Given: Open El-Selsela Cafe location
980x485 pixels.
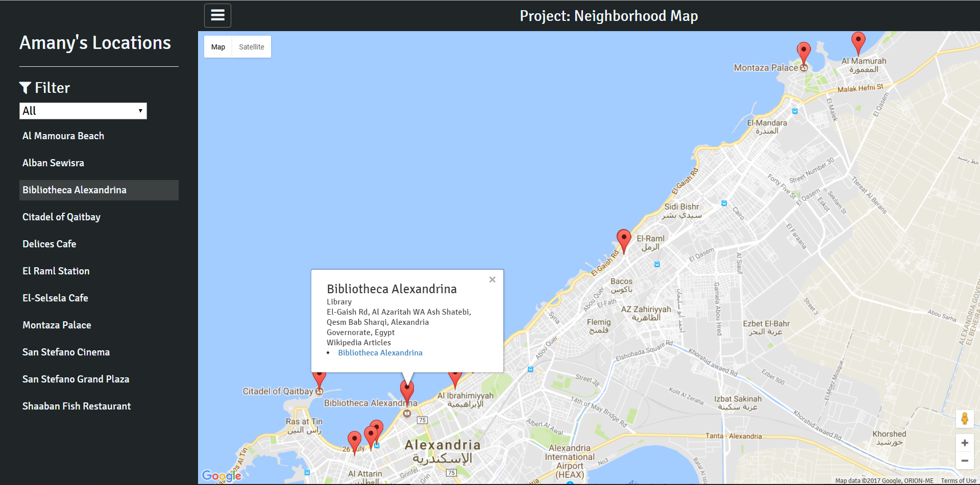Looking at the screenshot, I should (99, 298).
